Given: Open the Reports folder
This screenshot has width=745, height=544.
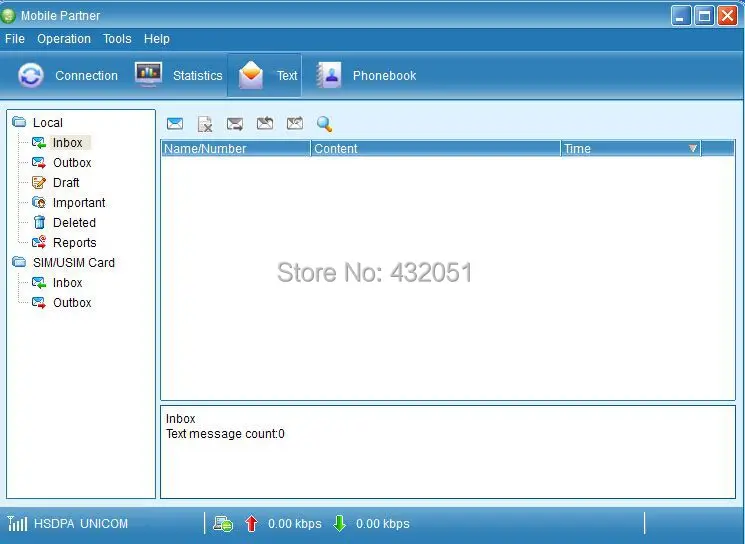Looking at the screenshot, I should point(75,242).
